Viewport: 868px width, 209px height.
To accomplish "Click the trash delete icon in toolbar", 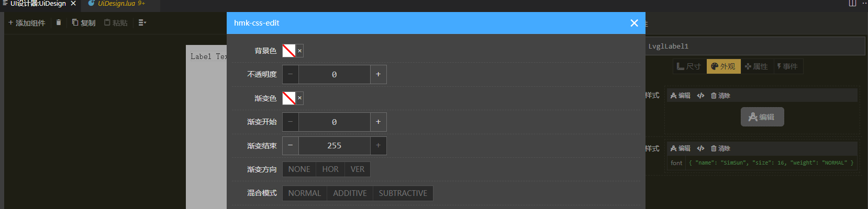I will tap(59, 22).
